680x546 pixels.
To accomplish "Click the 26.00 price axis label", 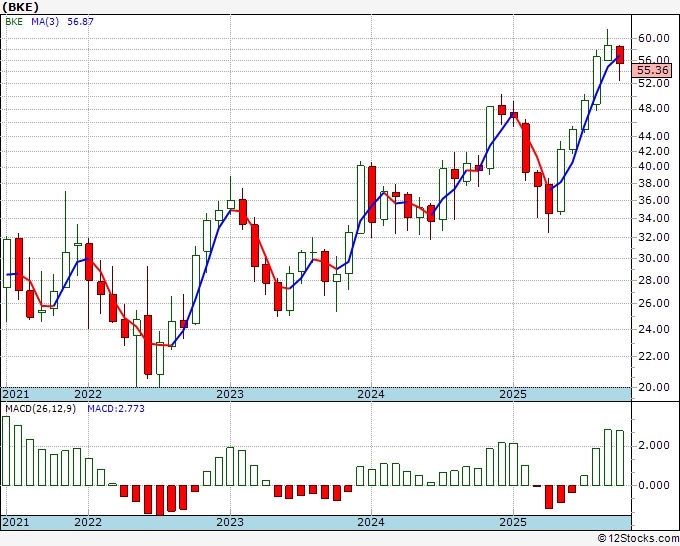I will (654, 303).
